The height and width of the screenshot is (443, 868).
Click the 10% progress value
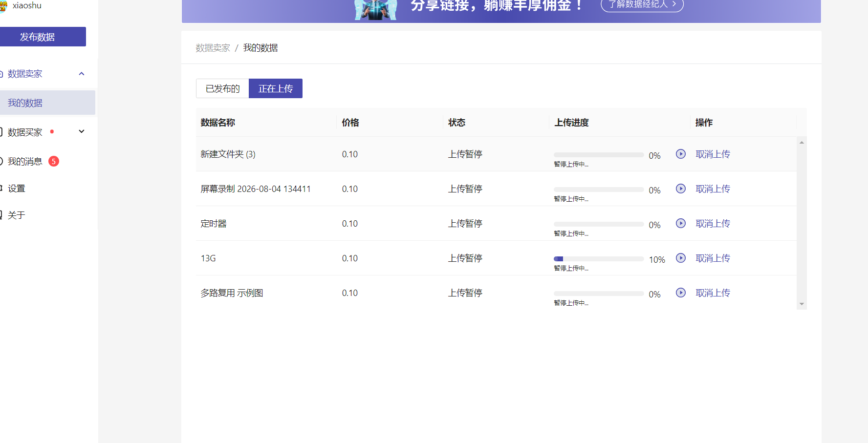click(x=657, y=260)
